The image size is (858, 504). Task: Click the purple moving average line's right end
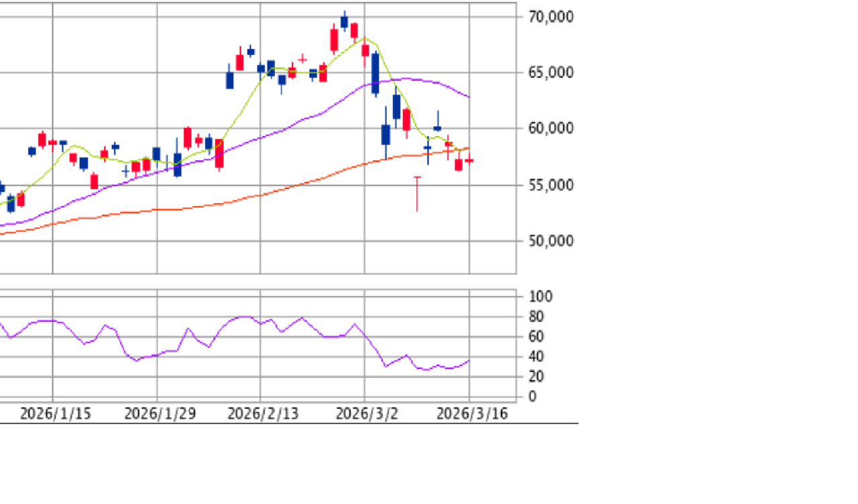point(469,97)
